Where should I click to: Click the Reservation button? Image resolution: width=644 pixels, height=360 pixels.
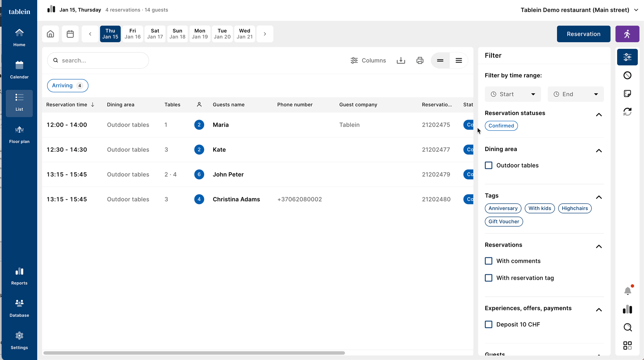(x=583, y=34)
